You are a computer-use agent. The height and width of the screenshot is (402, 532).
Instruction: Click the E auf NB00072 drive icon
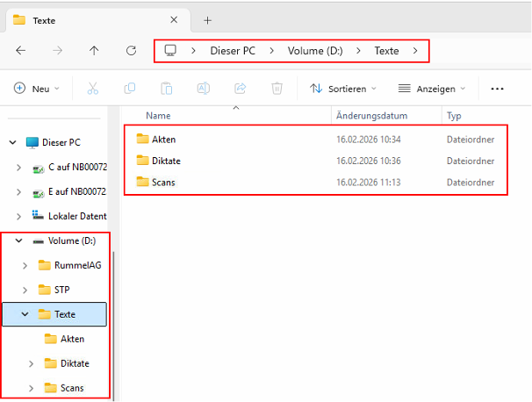pos(38,192)
